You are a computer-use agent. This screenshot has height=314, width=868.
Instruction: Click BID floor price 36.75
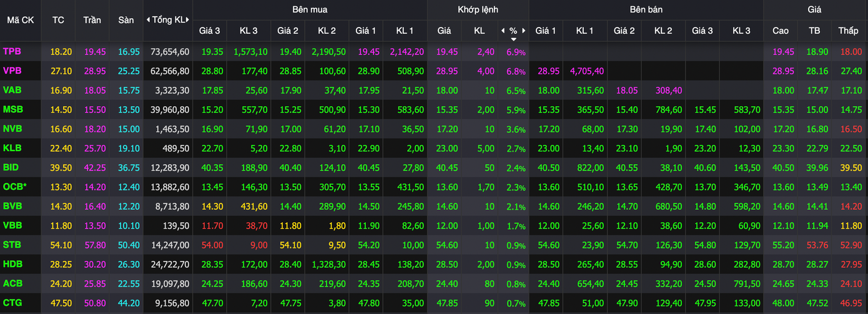tap(129, 168)
